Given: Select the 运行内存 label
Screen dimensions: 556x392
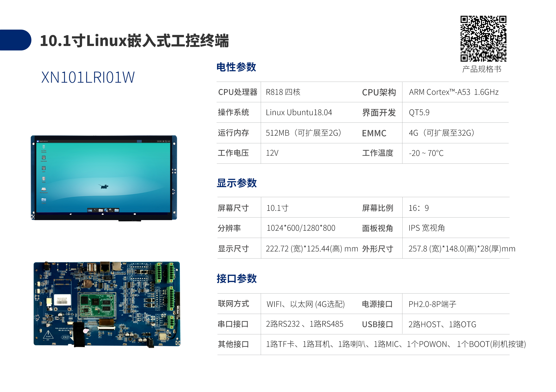Looking at the screenshot, I should (x=233, y=133).
